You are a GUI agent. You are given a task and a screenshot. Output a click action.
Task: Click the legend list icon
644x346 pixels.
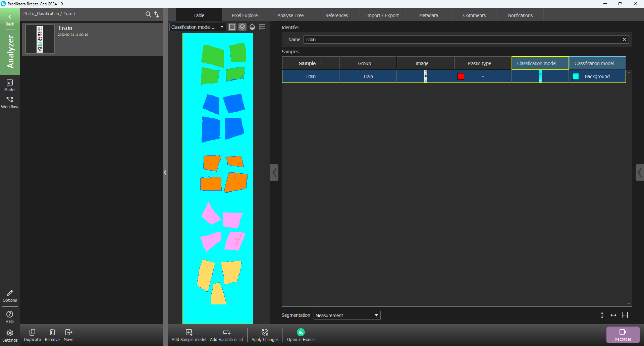click(x=262, y=27)
